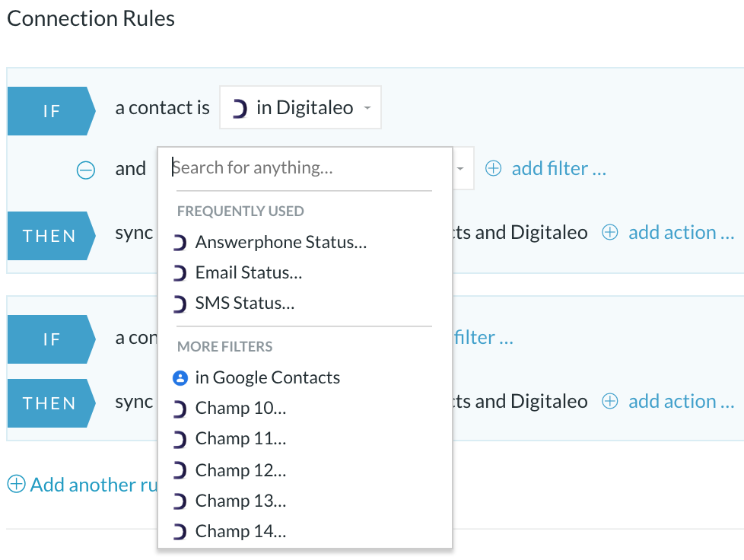The width and height of the screenshot is (744, 560).
Task: Select 'in Google Contacts' filter
Action: (x=268, y=377)
